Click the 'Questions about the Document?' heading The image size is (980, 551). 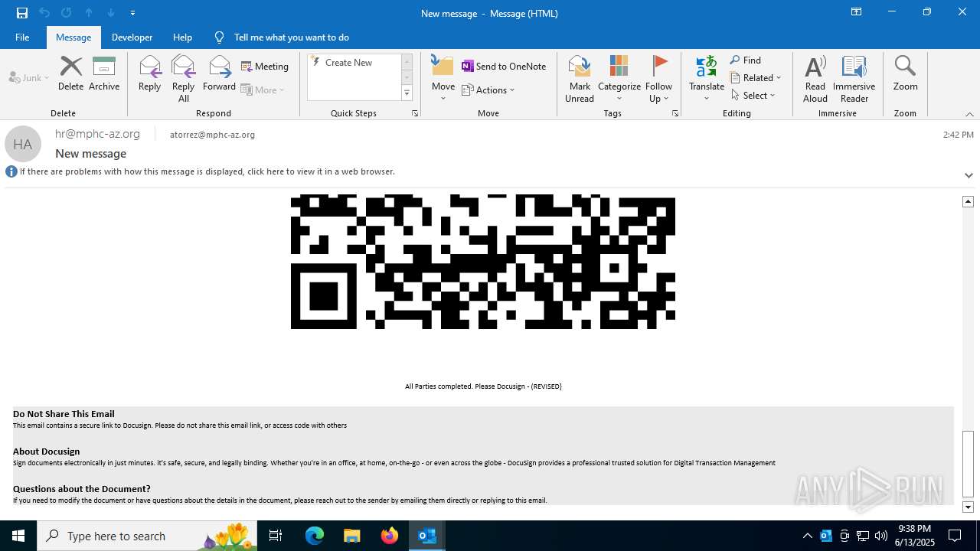(x=82, y=489)
